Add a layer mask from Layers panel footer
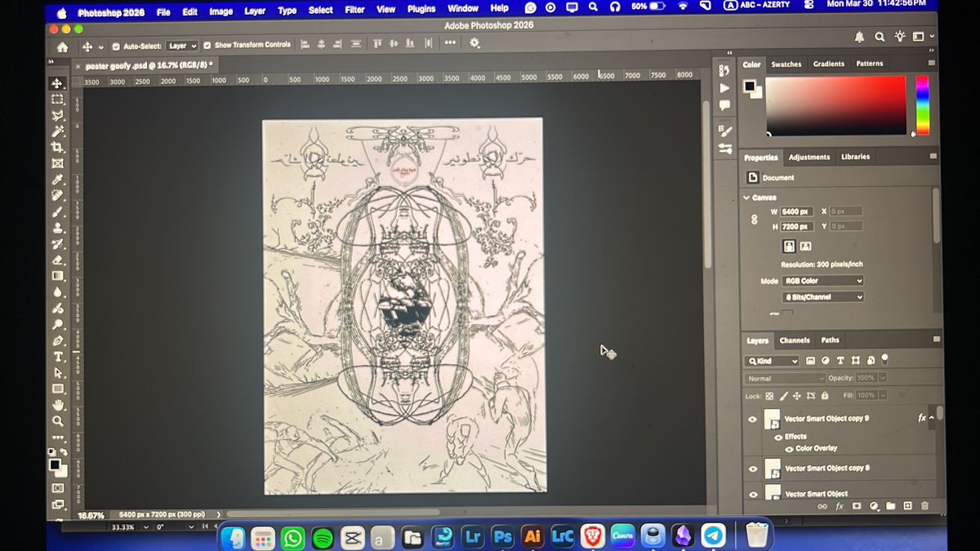 [x=856, y=506]
